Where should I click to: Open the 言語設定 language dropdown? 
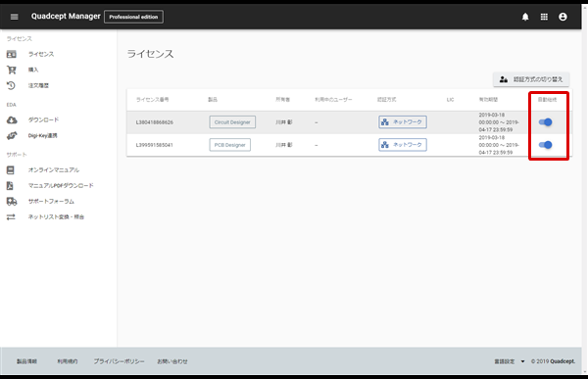pyautogui.click(x=510, y=361)
